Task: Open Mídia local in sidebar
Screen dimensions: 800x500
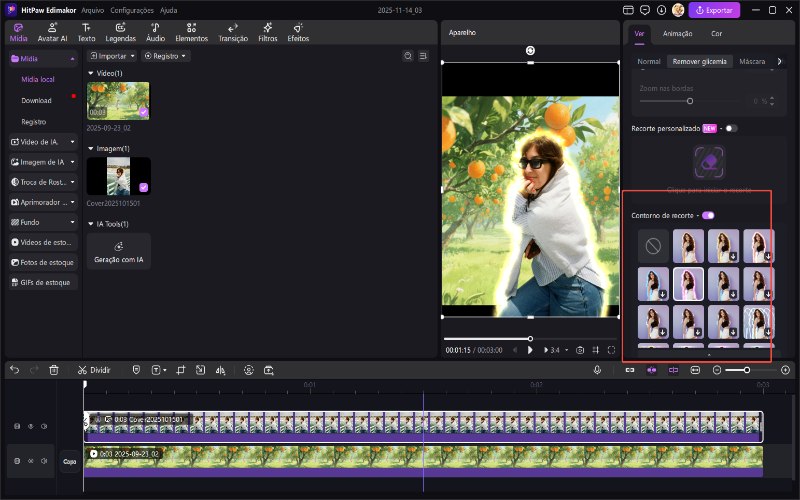Action: coord(38,80)
